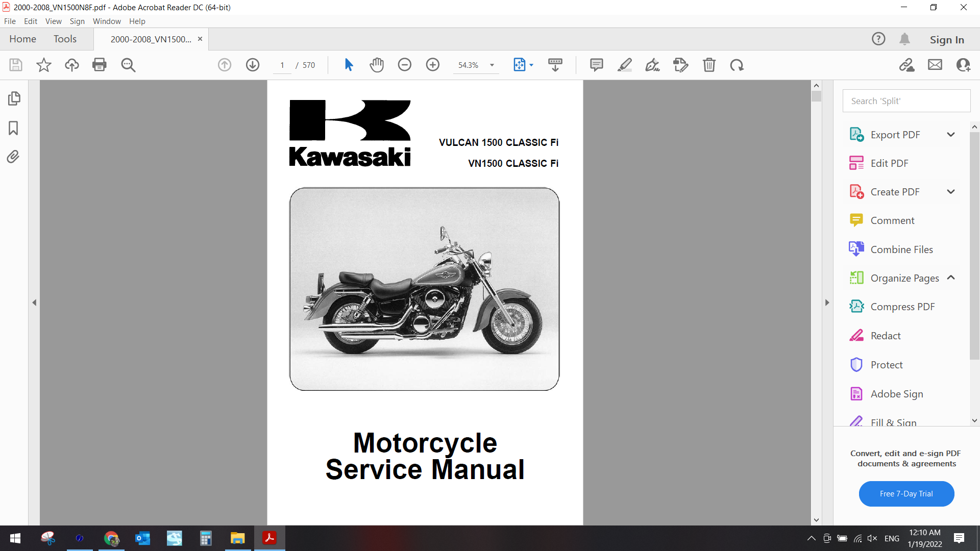This screenshot has height=551, width=980.
Task: Open the fit page options tool
Action: pyautogui.click(x=523, y=65)
